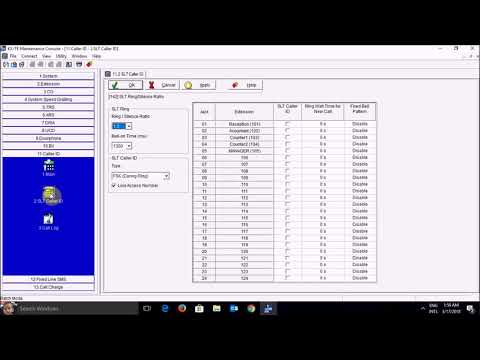480x360 pixels.
Task: Open the Ring / Silence Ratio dropdown
Action: click(129, 126)
